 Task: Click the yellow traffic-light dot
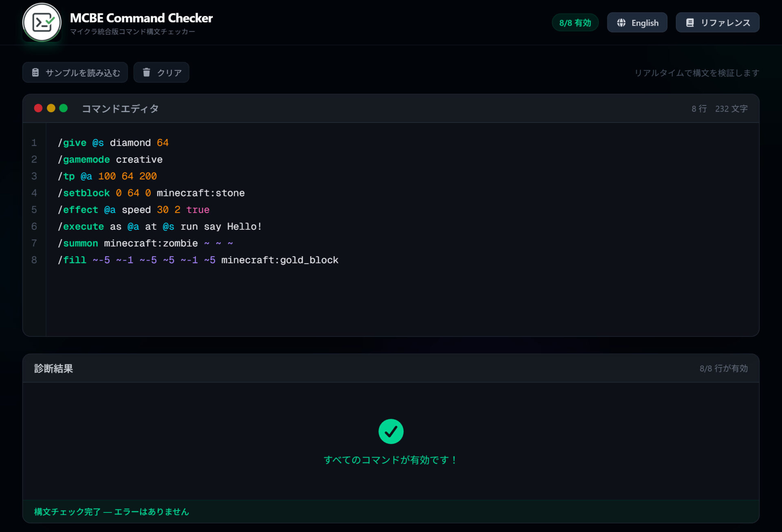51,108
